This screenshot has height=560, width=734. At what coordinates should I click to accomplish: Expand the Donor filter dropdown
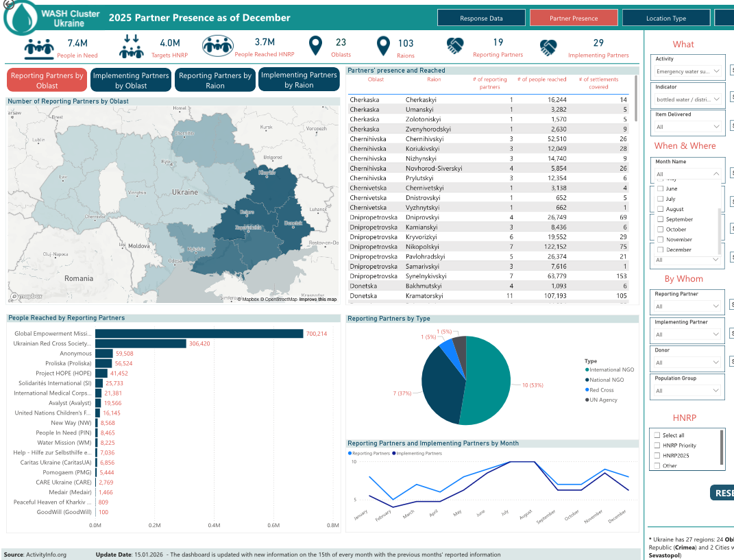(x=687, y=363)
